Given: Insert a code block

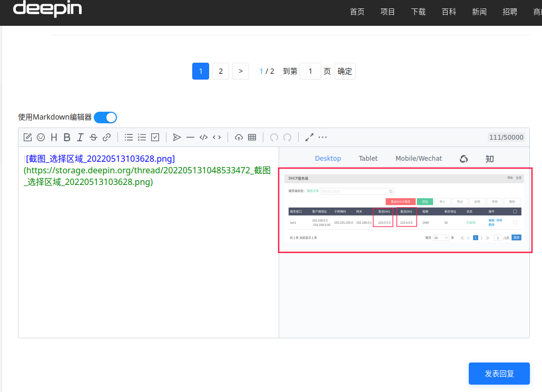Looking at the screenshot, I should [203, 137].
